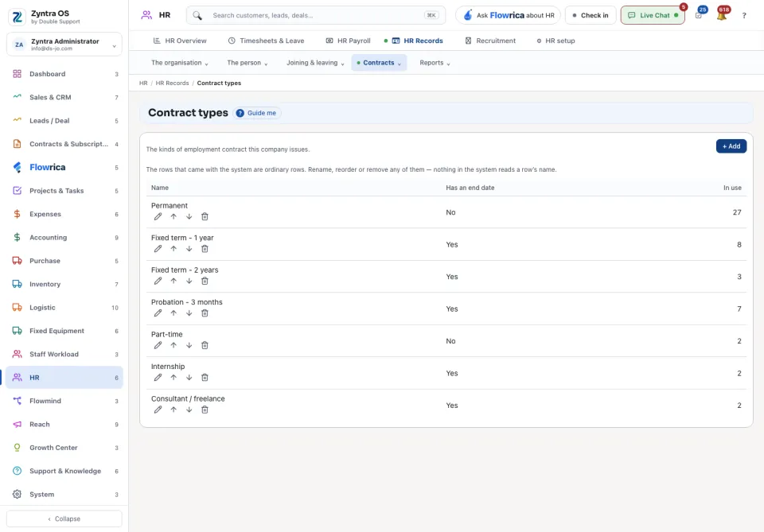
Task: Edit Fixed term - 2 years row
Action: tap(158, 281)
